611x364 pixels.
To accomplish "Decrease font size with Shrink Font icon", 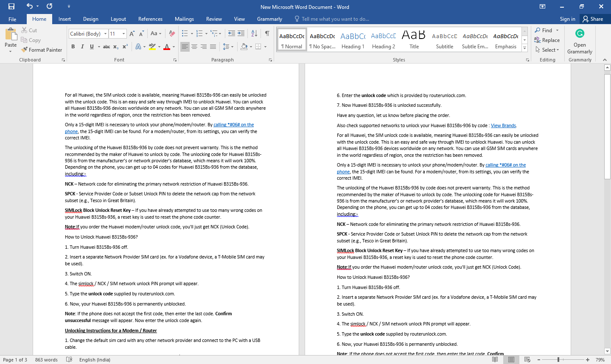I will pyautogui.click(x=141, y=33).
